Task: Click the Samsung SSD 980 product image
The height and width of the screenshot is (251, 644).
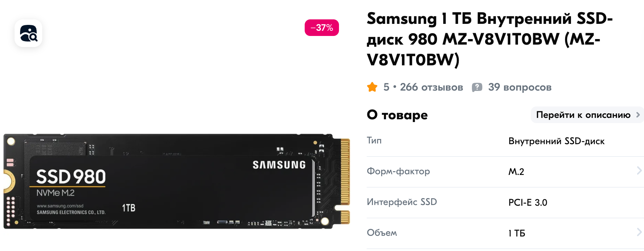Action: point(177,181)
